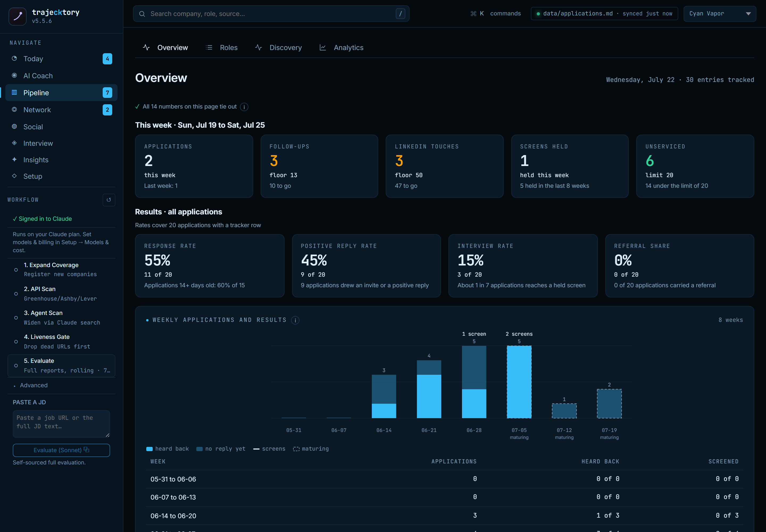Click the heard back legend swatch
The height and width of the screenshot is (532, 766).
pos(149,449)
